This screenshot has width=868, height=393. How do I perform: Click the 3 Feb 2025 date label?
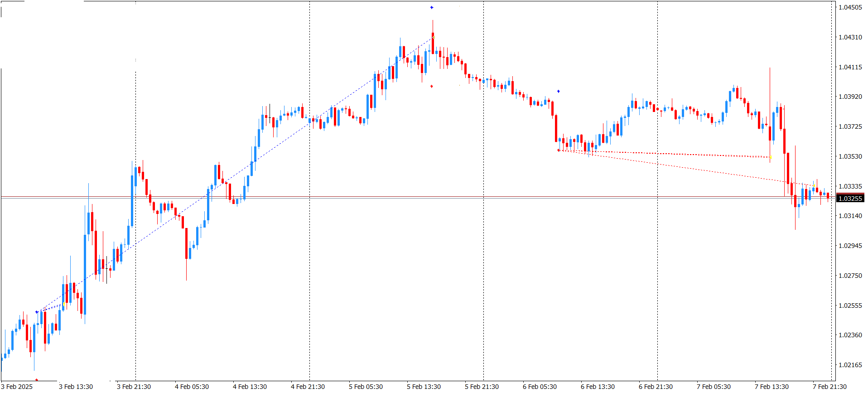coord(17,387)
